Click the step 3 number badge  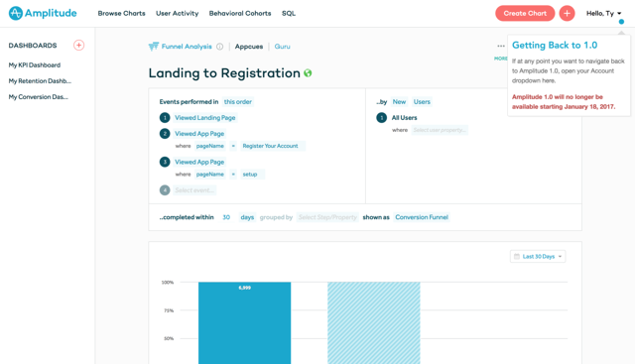pos(165,162)
